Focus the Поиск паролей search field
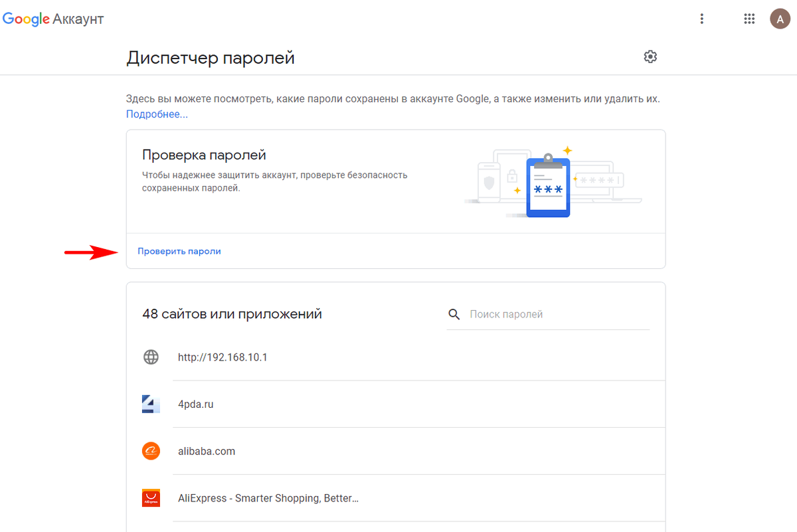Viewport: 797px width, 532px height. tap(558, 314)
